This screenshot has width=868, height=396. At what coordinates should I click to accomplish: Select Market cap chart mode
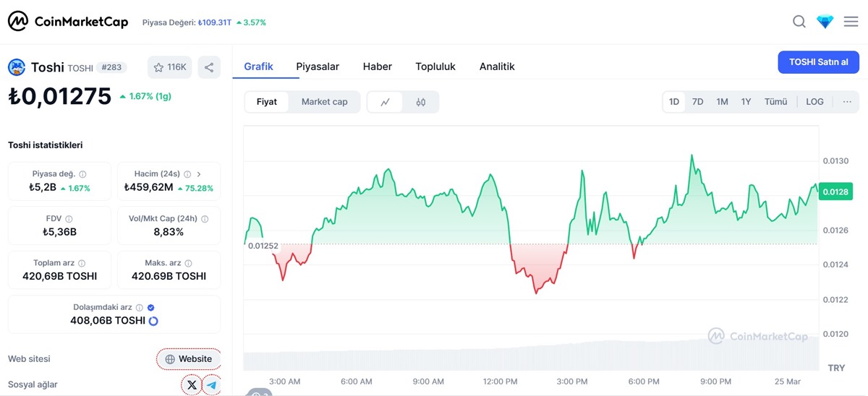pos(324,102)
